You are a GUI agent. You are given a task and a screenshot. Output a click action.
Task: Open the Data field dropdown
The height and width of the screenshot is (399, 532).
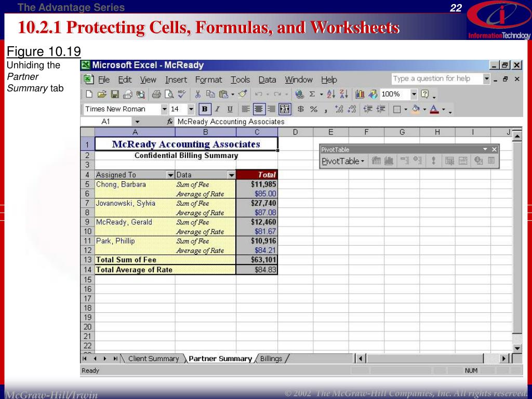pyautogui.click(x=231, y=175)
